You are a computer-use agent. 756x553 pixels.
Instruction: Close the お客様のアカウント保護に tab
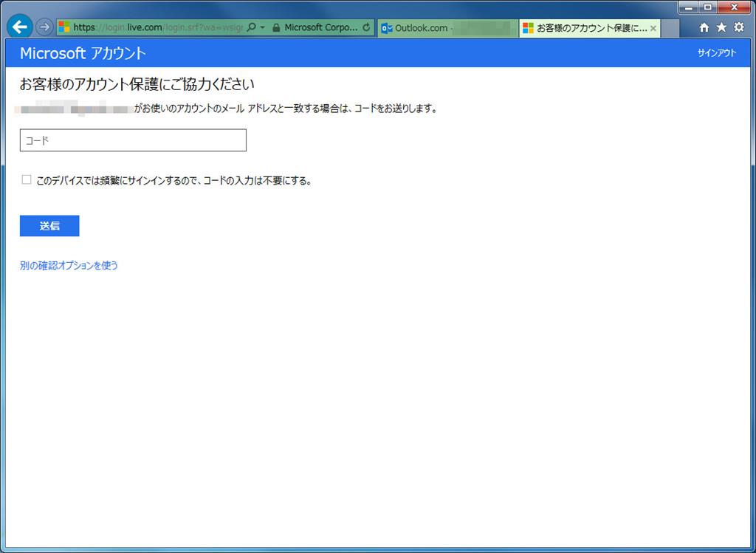[x=653, y=29]
